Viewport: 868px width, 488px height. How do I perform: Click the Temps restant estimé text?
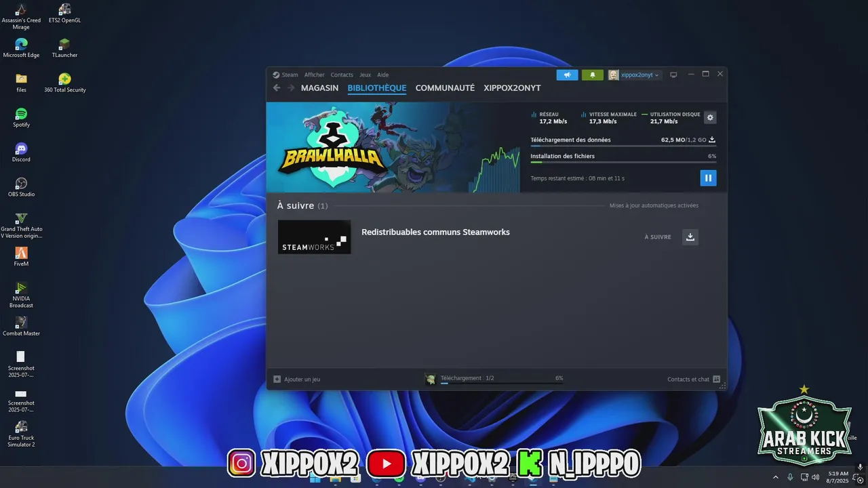point(577,178)
